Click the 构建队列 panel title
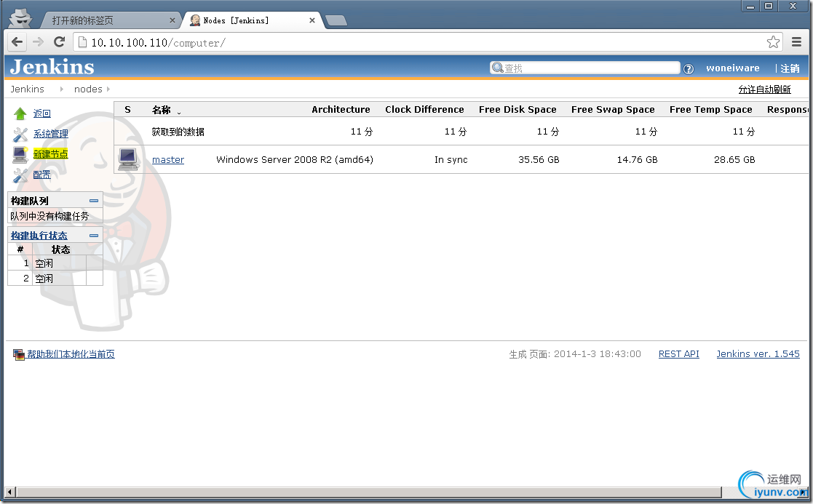The height and width of the screenshot is (504, 813). pyautogui.click(x=30, y=201)
